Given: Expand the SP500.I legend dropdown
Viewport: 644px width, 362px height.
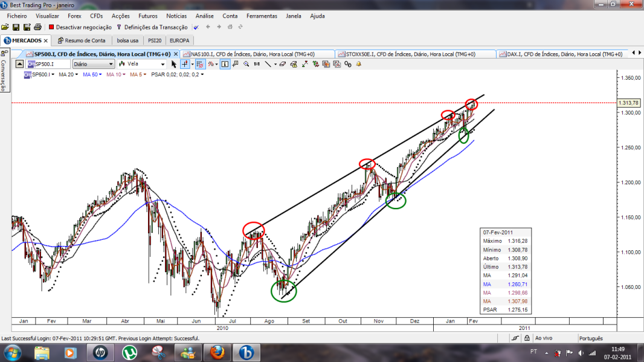Looking at the screenshot, I should [x=53, y=74].
